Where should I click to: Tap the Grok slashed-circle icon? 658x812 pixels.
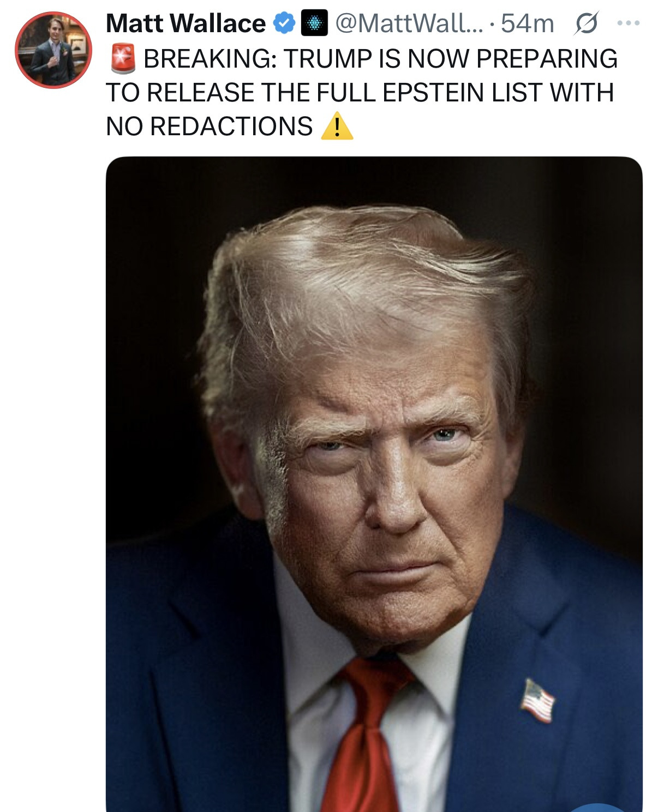tap(586, 23)
